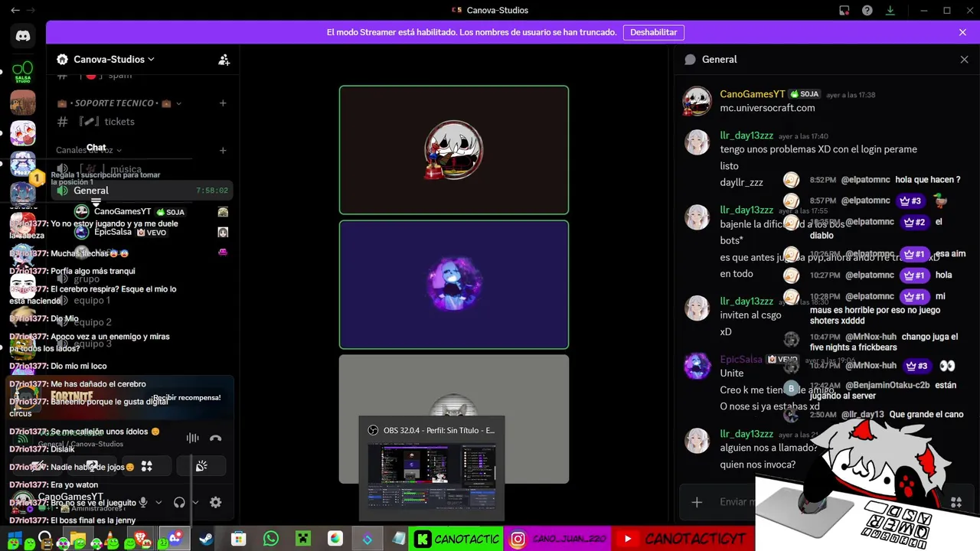Image resolution: width=980 pixels, height=551 pixels.
Task: Toggle screen sharing button
Action: coord(92,465)
